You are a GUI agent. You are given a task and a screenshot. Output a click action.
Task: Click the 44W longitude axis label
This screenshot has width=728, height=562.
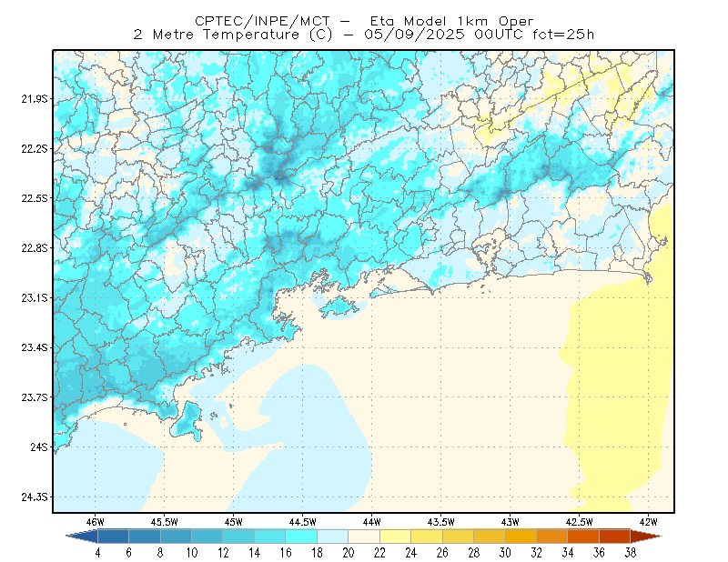click(x=371, y=522)
